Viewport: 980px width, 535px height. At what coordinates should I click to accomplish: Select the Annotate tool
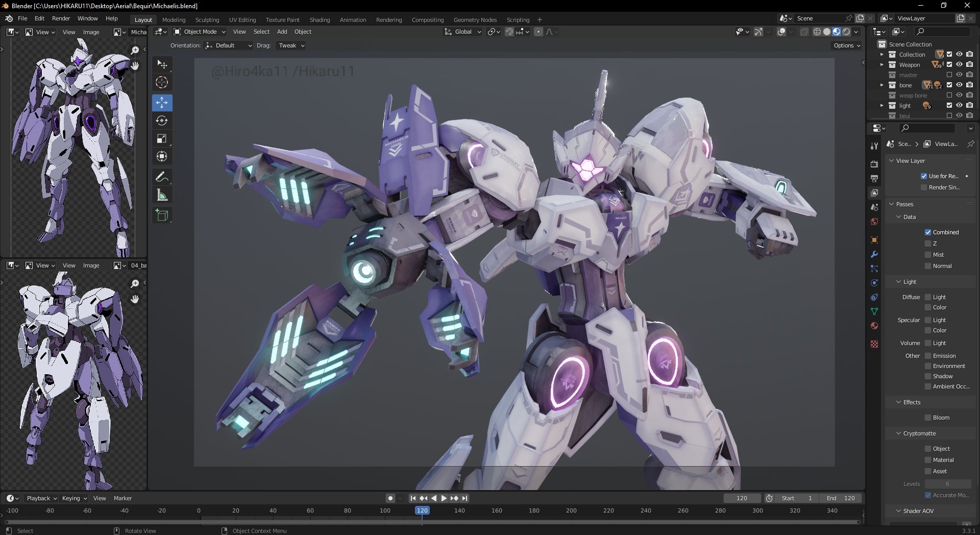[x=162, y=177]
